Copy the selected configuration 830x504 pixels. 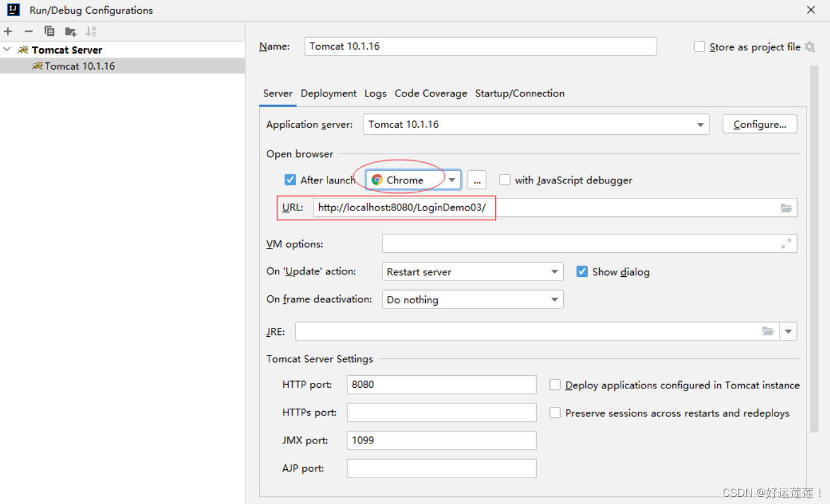click(x=49, y=31)
